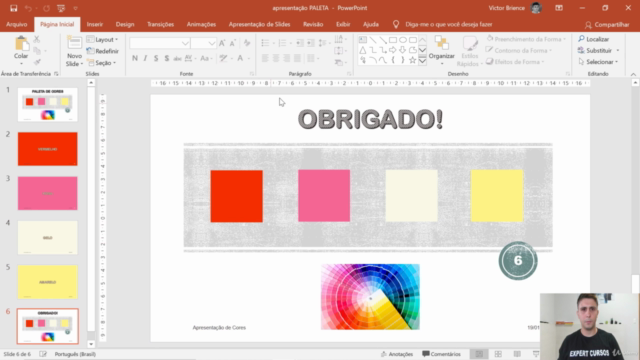Image resolution: width=640 pixels, height=360 pixels.
Task: Select the oval shape in gallery
Action: (403, 40)
